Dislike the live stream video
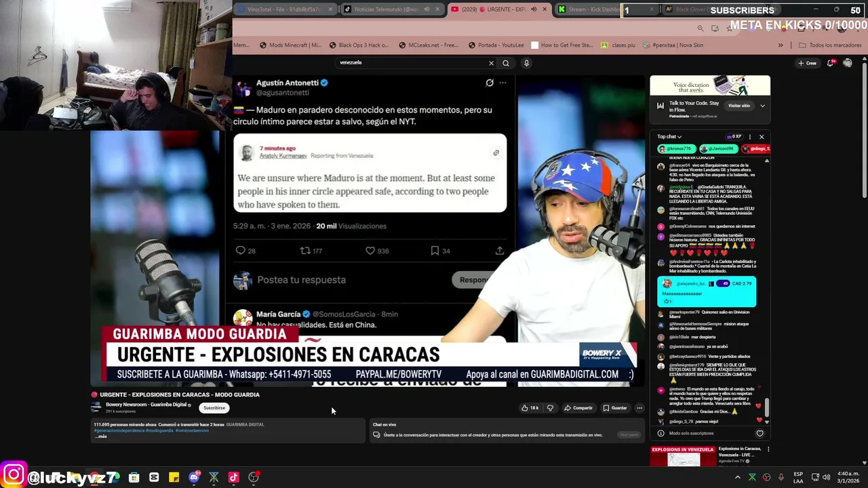868x488 pixels. (x=550, y=408)
